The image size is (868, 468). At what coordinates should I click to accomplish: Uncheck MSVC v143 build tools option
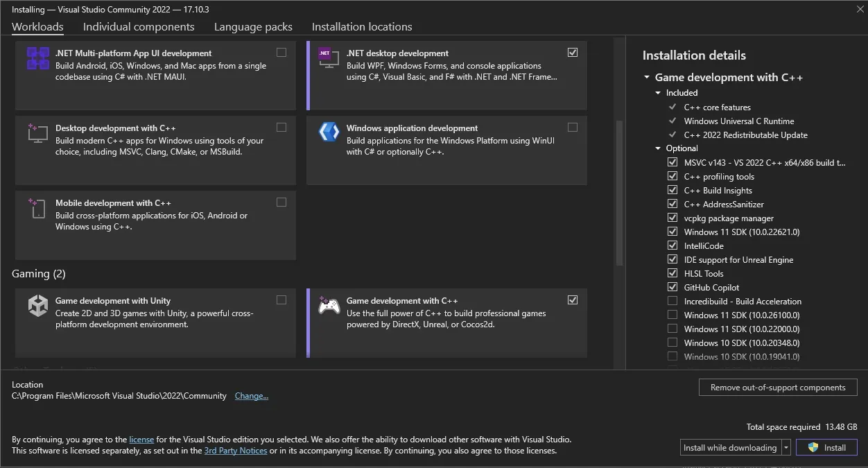point(672,162)
